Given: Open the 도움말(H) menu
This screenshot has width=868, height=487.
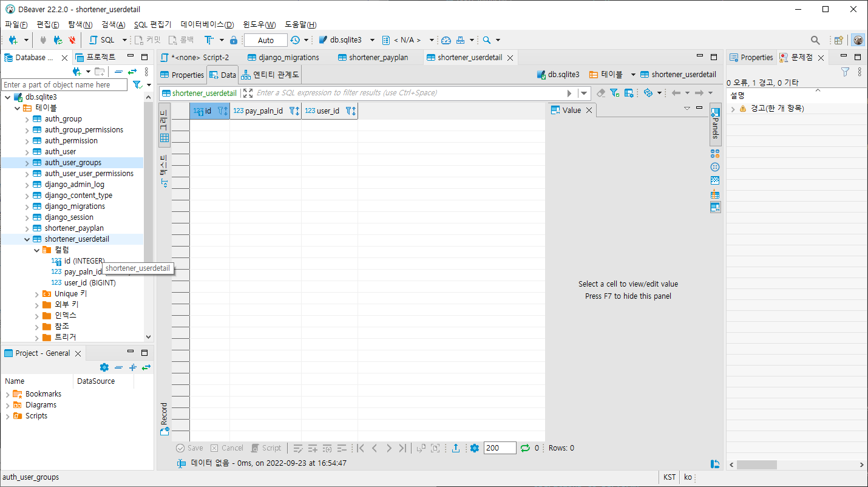Looking at the screenshot, I should click(x=300, y=24).
